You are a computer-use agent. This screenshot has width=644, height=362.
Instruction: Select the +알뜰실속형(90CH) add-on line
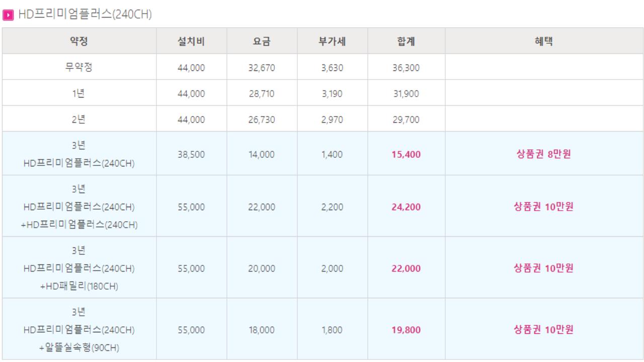[78, 347]
